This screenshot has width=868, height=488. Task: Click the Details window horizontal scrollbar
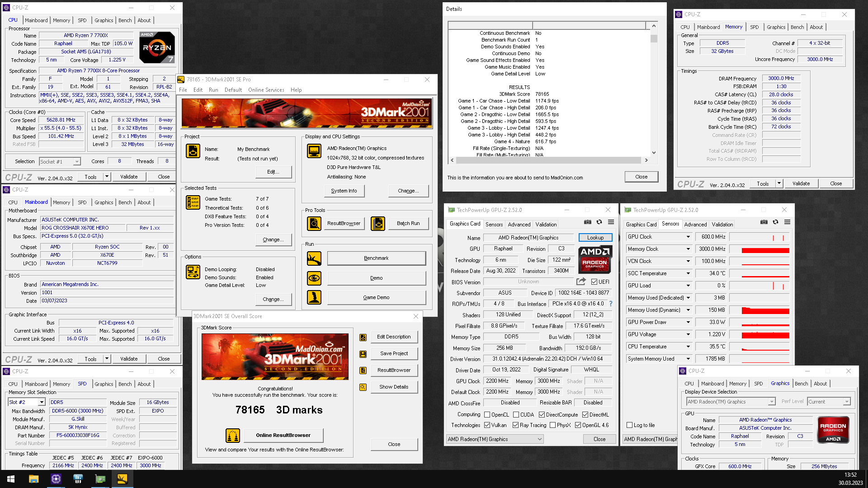pyautogui.click(x=549, y=160)
